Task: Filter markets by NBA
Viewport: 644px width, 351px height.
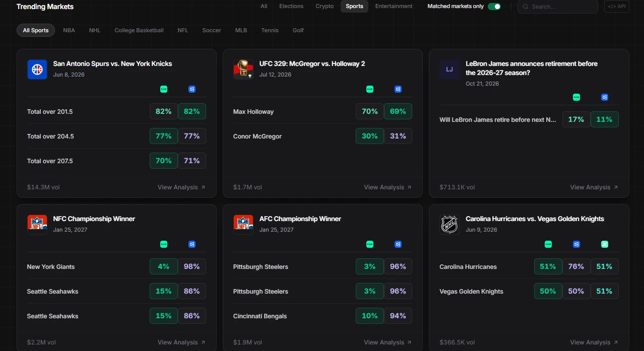Action: click(x=69, y=30)
